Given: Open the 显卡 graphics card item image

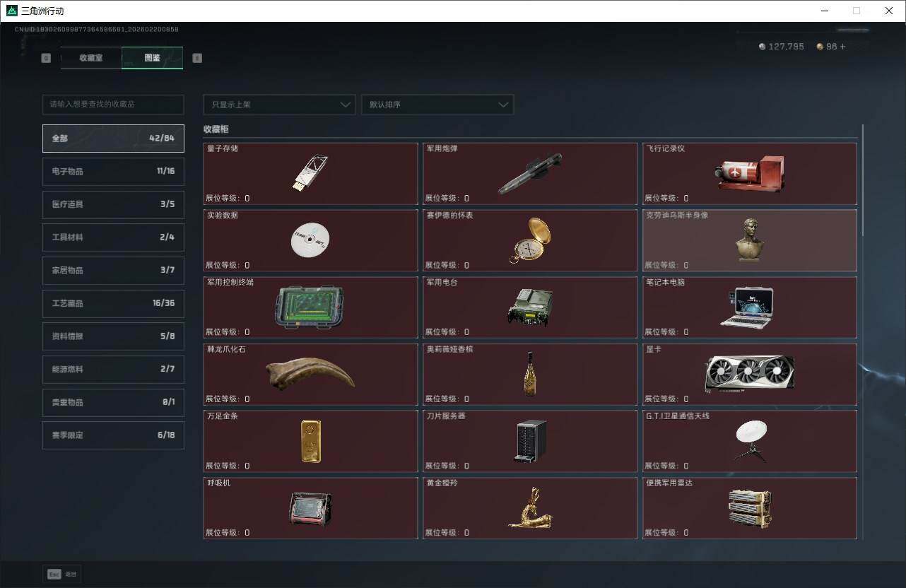Looking at the screenshot, I should [x=750, y=375].
